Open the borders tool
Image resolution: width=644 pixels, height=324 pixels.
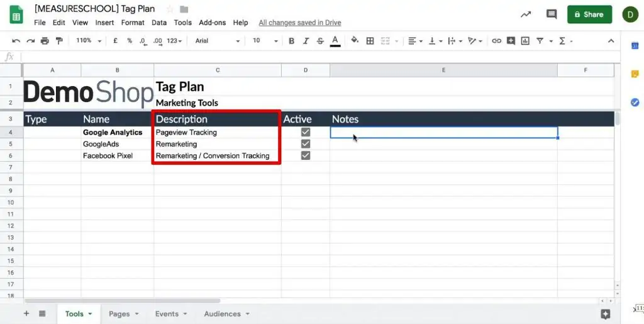pos(370,41)
